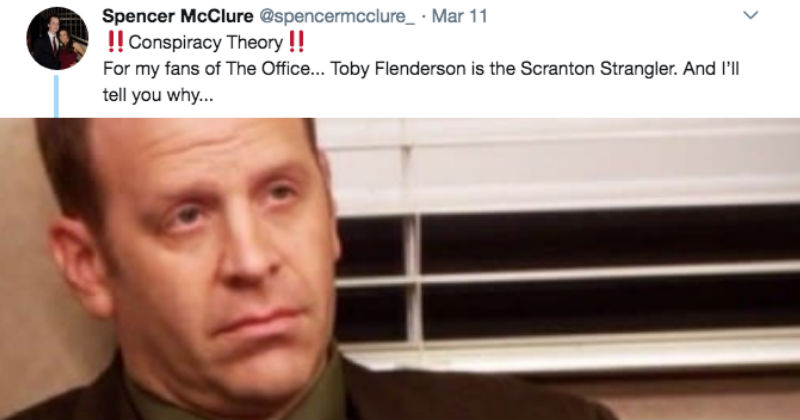Open the Toby Flenderson photo attachment
The width and height of the screenshot is (800, 420).
coord(400,269)
